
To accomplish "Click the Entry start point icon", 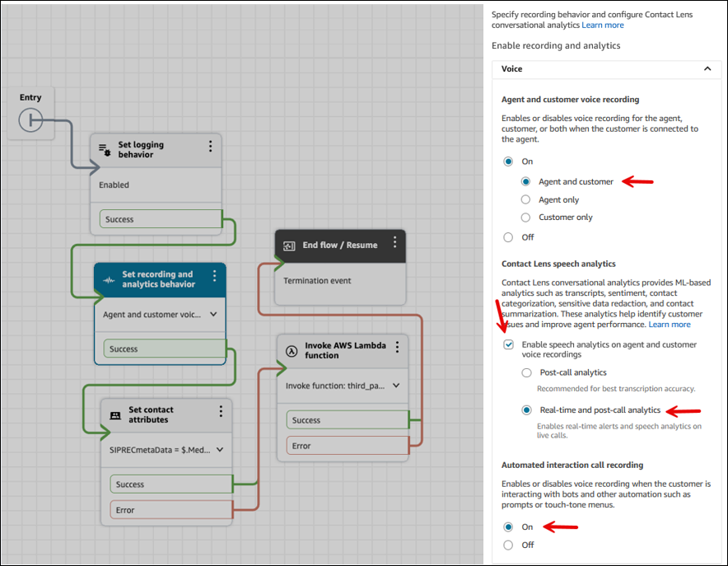I will pos(30,121).
